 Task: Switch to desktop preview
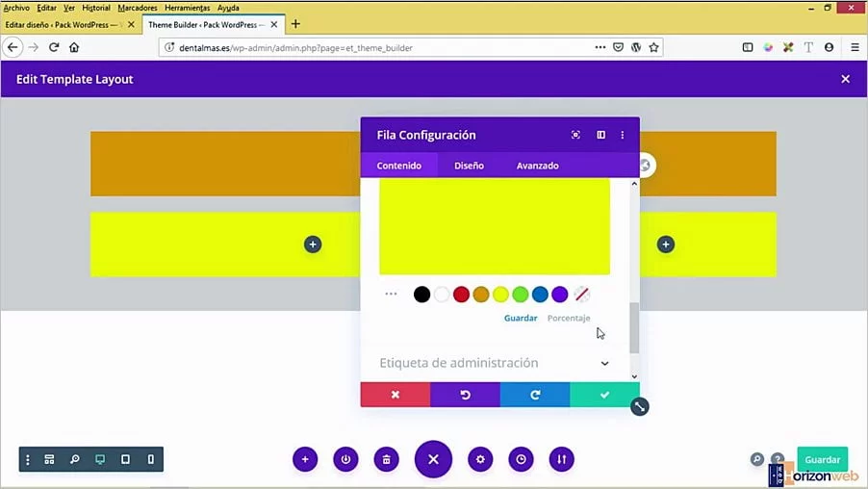pos(100,460)
